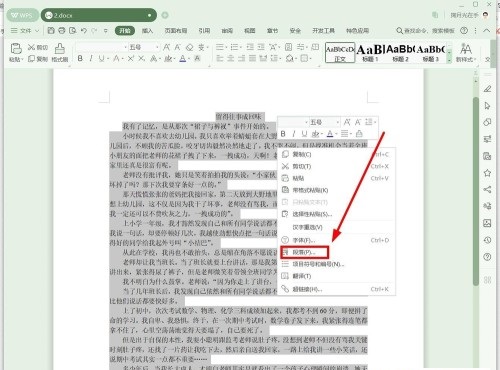Choose 复制(C) from the context menu
Screen dimensions: 500x370
(x=336, y=154)
